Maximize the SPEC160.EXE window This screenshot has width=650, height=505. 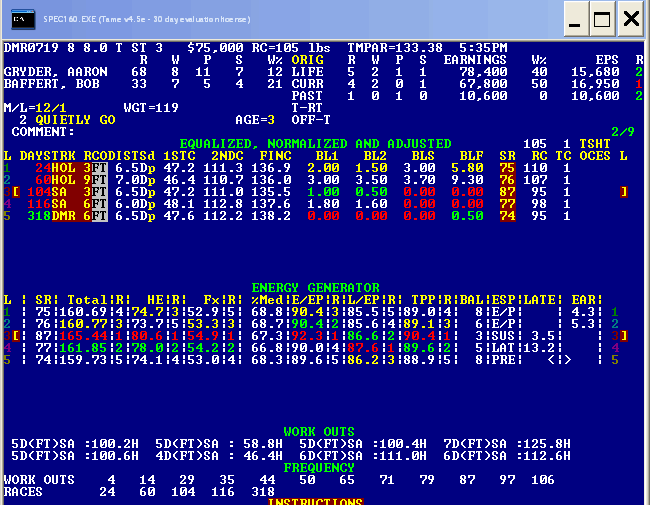pos(603,19)
